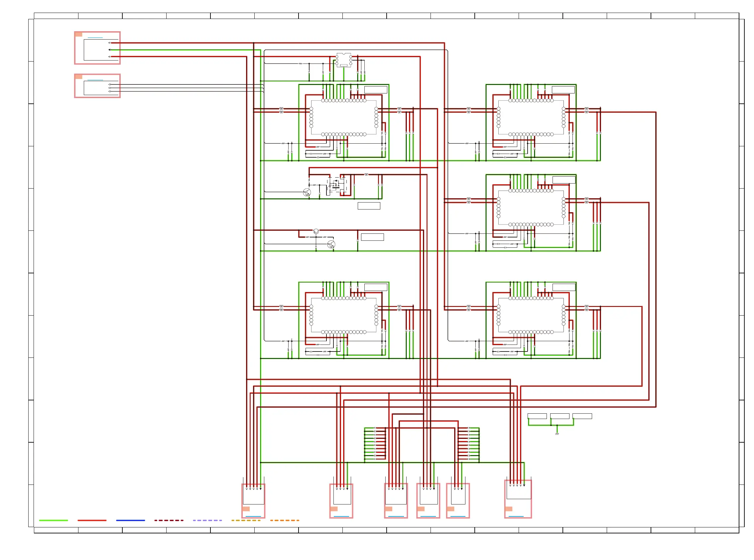Select the ground symbol under the three empty boxes
Image resolution: width=754 pixels, height=560 pixels.
click(557, 434)
